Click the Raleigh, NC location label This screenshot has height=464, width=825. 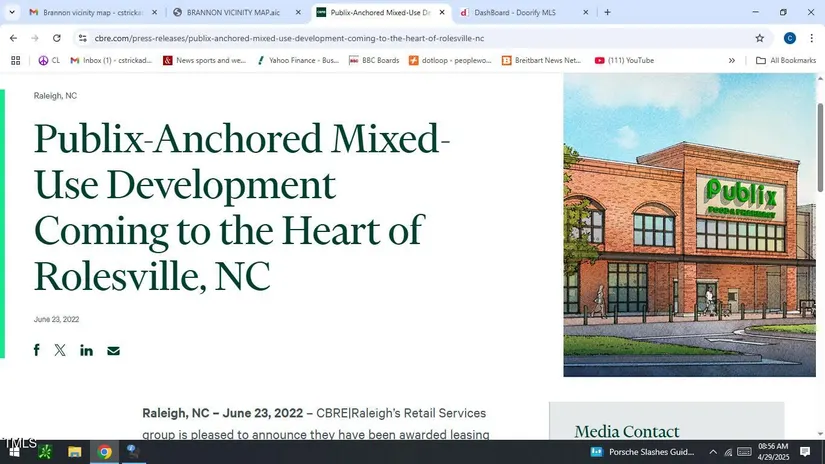(55, 96)
